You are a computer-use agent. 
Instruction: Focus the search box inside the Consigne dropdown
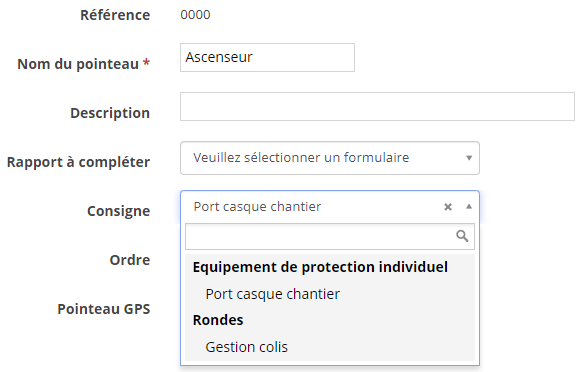click(x=330, y=236)
